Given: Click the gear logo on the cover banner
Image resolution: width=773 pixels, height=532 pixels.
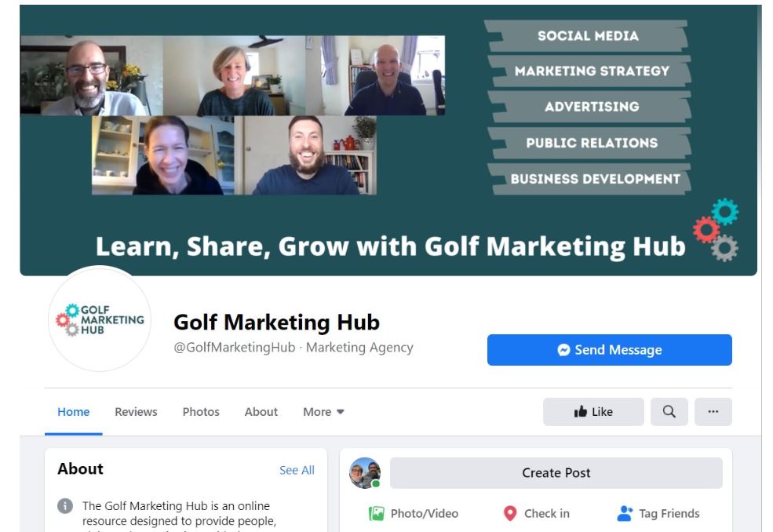Looking at the screenshot, I should pos(716,229).
